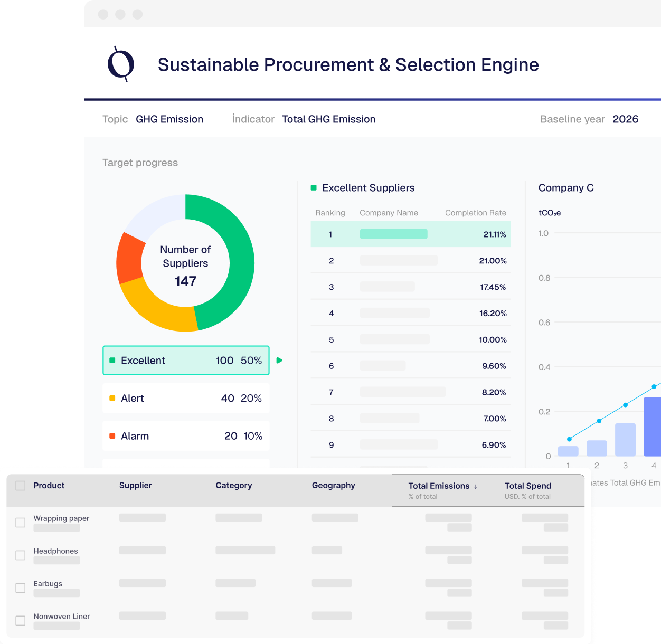This screenshot has height=644, width=661.
Task: Check the Wrapping paper row checkbox
Action: 20,522
